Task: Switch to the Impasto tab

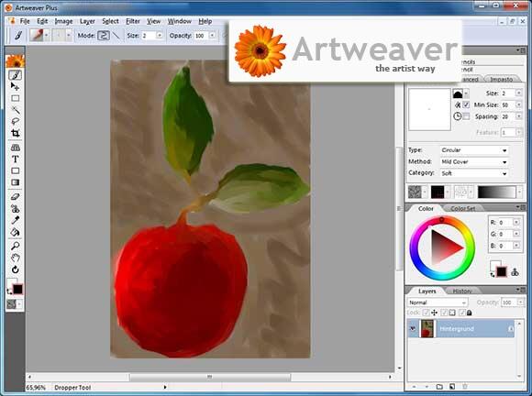Action: 501,79
